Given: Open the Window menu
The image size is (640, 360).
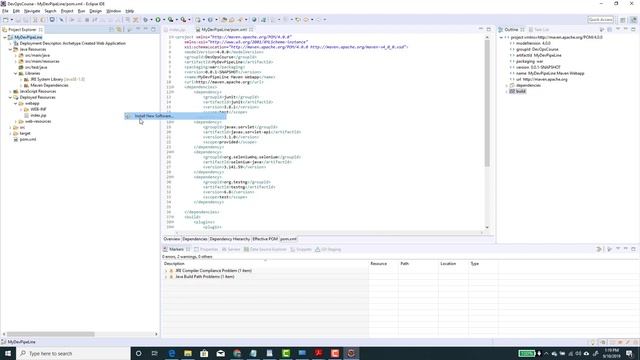Looking at the screenshot, I should [113, 11].
